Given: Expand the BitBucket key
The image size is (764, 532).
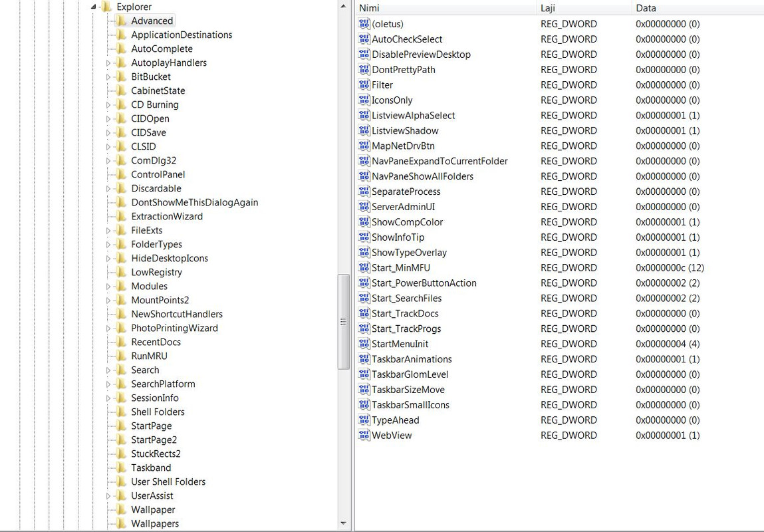Looking at the screenshot, I should pyautogui.click(x=108, y=77).
